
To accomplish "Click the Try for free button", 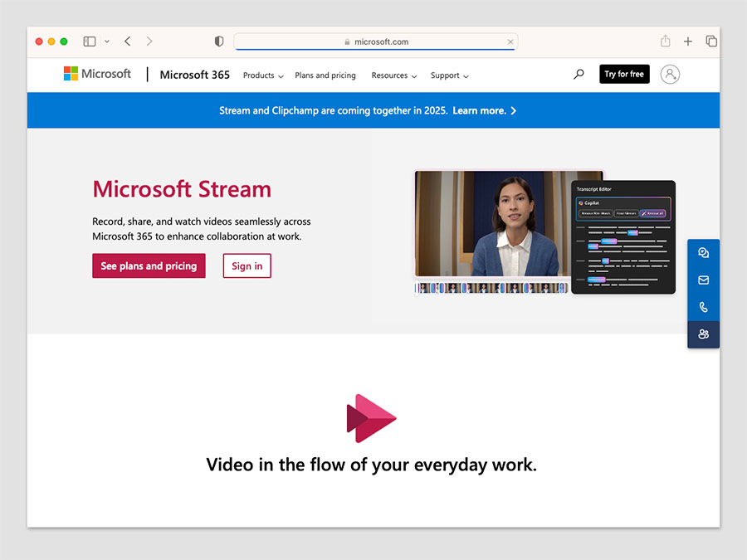I will (x=624, y=75).
